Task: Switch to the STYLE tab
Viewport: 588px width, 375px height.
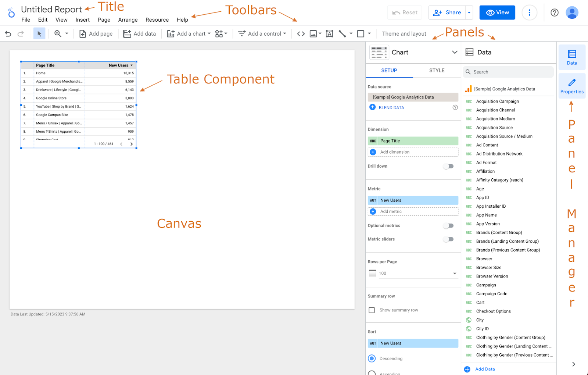Action: click(437, 71)
